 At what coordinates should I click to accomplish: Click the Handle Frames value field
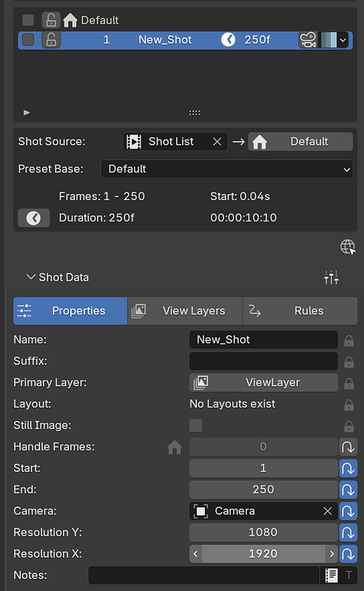(263, 447)
